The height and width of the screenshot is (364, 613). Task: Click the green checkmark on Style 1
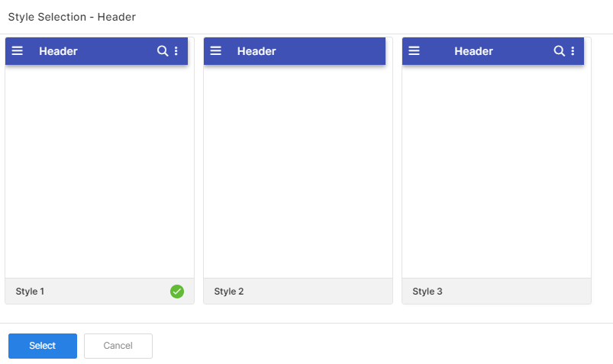coord(177,292)
